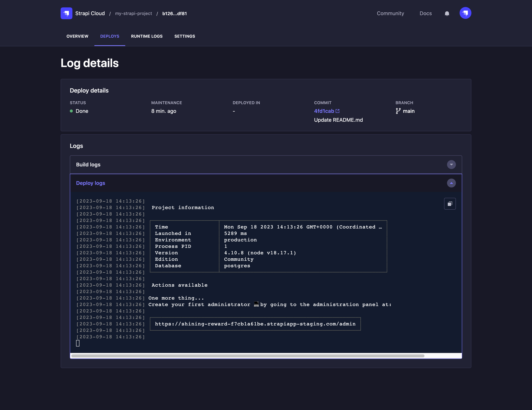Select the Deploys tab
532x410 pixels.
coord(110,36)
